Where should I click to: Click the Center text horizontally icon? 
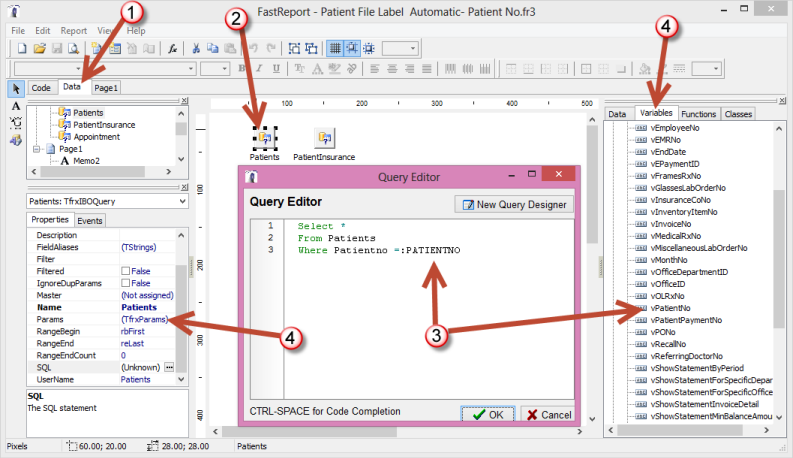tap(392, 68)
